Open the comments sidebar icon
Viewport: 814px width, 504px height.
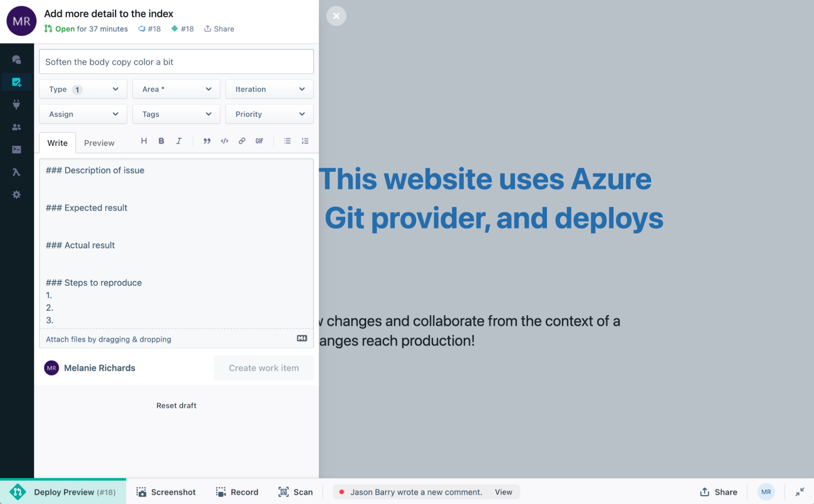click(16, 60)
